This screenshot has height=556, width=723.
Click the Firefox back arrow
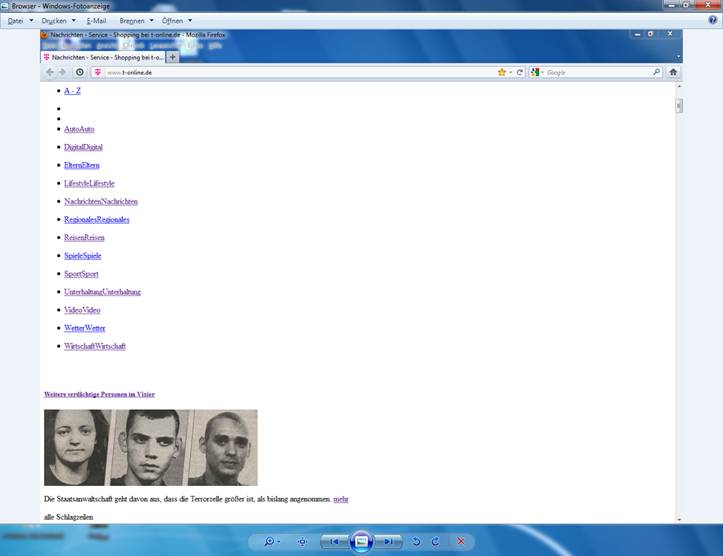coord(50,72)
